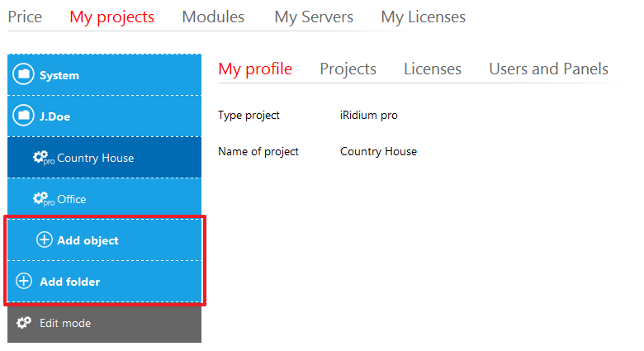Viewport: 644px width, 351px height.
Task: Switch to the Projects sub-tab
Action: tap(348, 69)
